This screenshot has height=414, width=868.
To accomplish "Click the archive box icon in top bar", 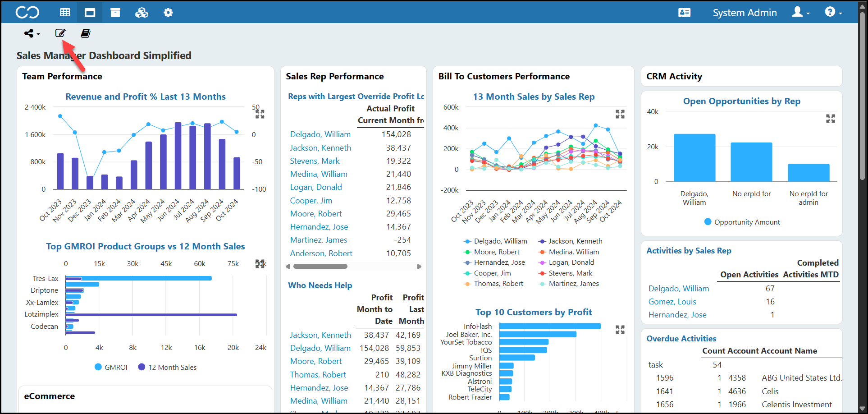I will point(115,13).
